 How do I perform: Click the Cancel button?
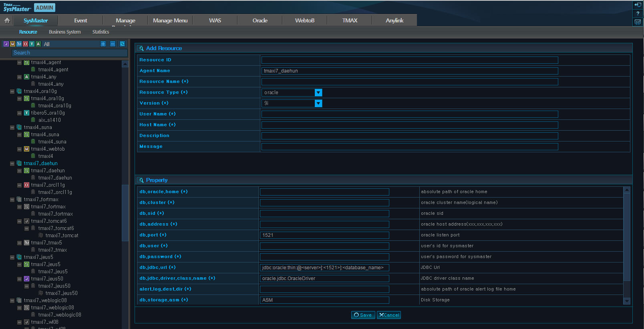(389, 315)
